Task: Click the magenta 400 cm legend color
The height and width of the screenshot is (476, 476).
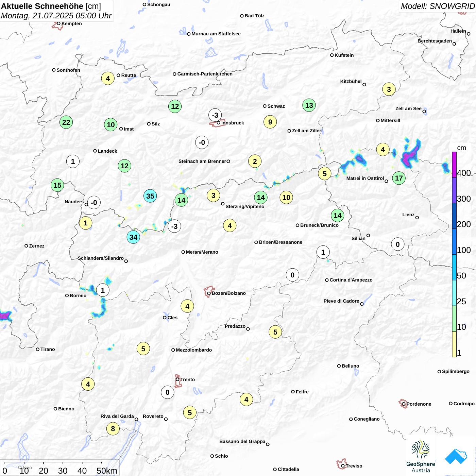Action: point(454,164)
